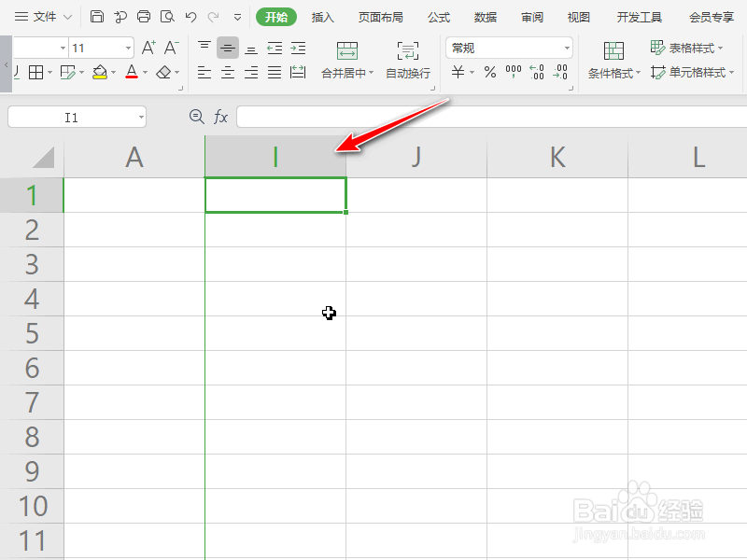The width and height of the screenshot is (747, 560).
Task: Switch to the View tab
Action: tap(579, 17)
